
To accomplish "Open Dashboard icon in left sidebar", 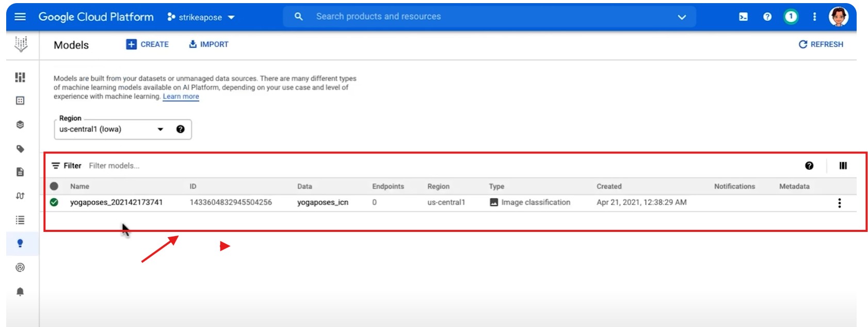I will click(x=20, y=77).
